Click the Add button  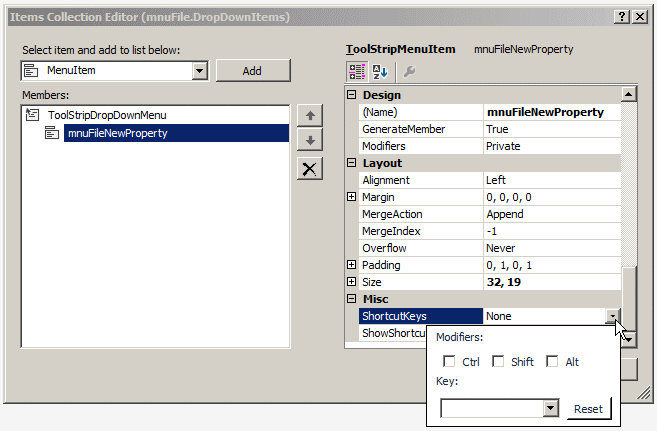click(253, 71)
